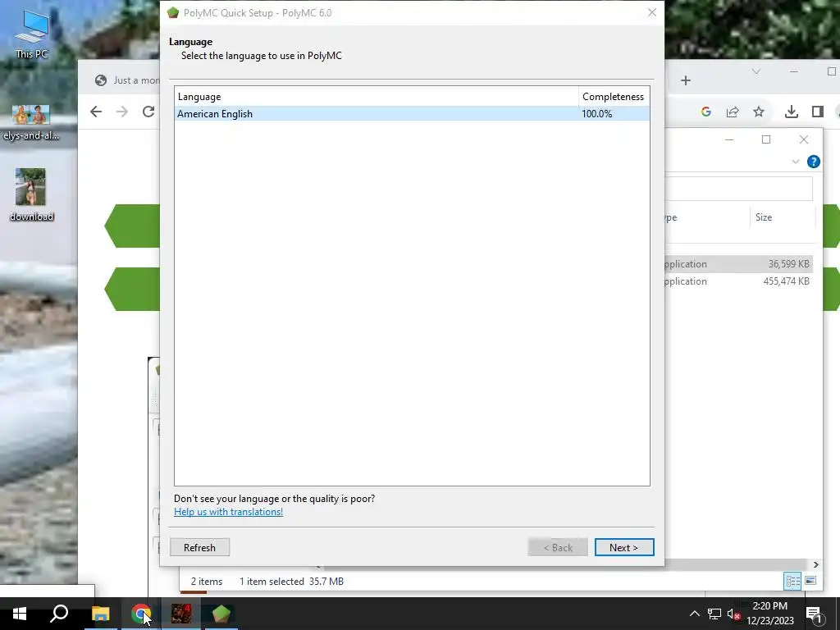The image size is (840, 630).
Task: Open a new Chrome tab
Action: pos(686,80)
